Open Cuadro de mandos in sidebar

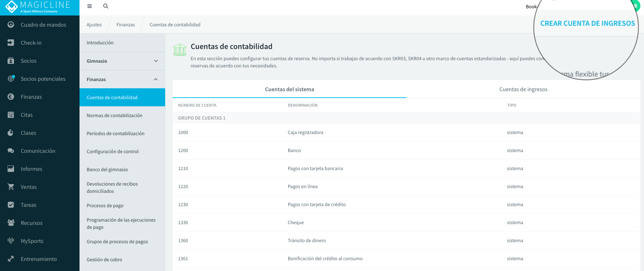coord(40,25)
